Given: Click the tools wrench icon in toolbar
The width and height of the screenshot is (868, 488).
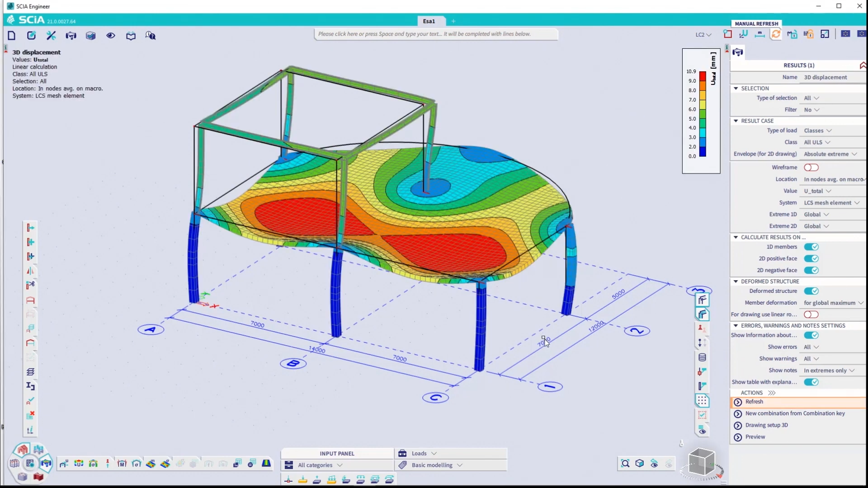Looking at the screenshot, I should coord(51,36).
